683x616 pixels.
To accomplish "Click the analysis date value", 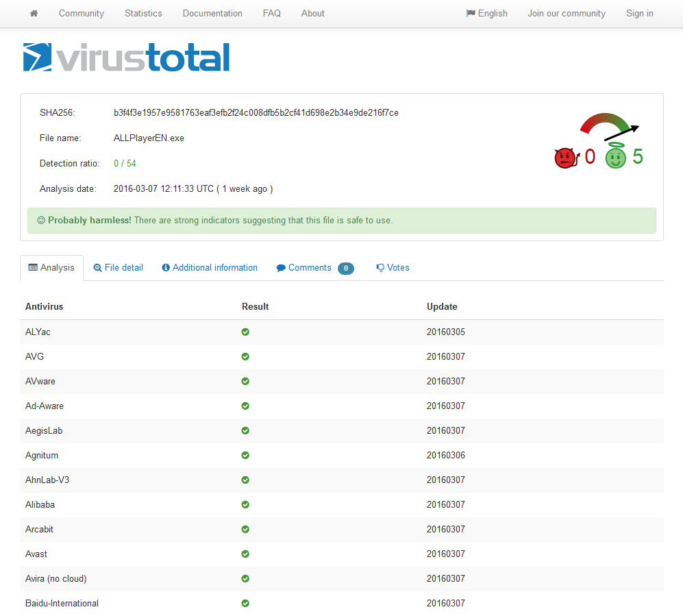I will point(193,188).
